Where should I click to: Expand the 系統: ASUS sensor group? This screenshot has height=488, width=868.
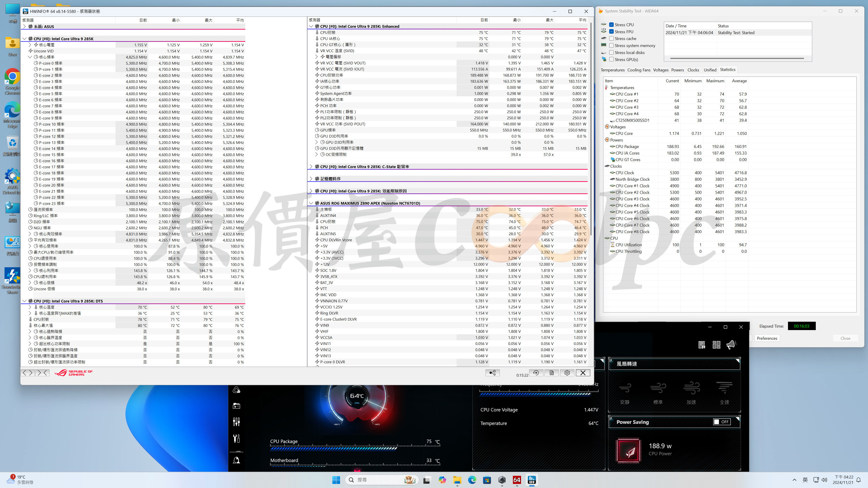tap(24, 26)
